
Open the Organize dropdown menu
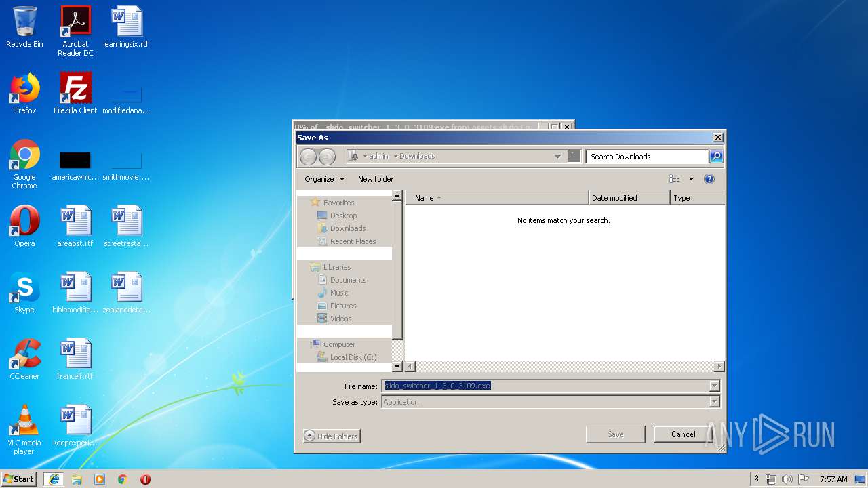pos(325,179)
